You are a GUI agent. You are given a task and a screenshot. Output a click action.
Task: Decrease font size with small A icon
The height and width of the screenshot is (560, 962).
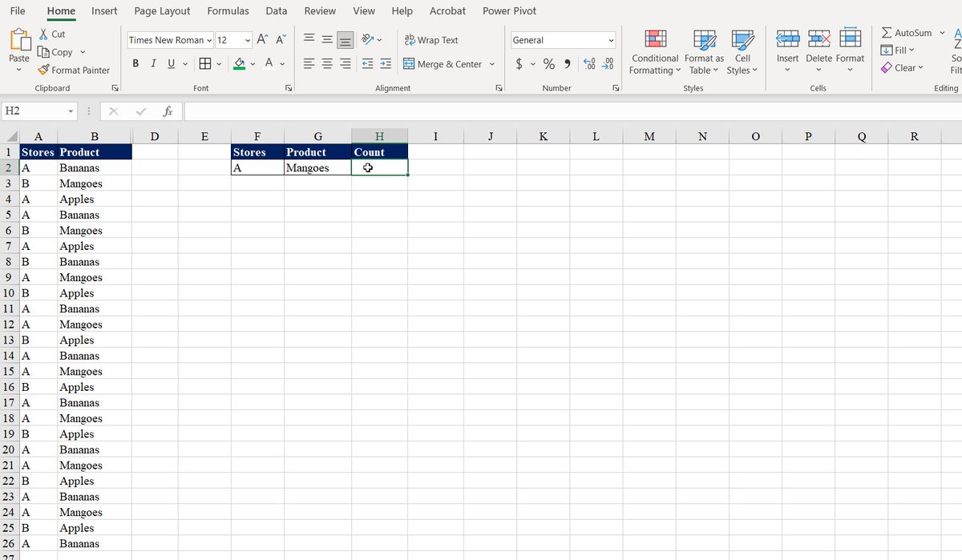click(281, 40)
